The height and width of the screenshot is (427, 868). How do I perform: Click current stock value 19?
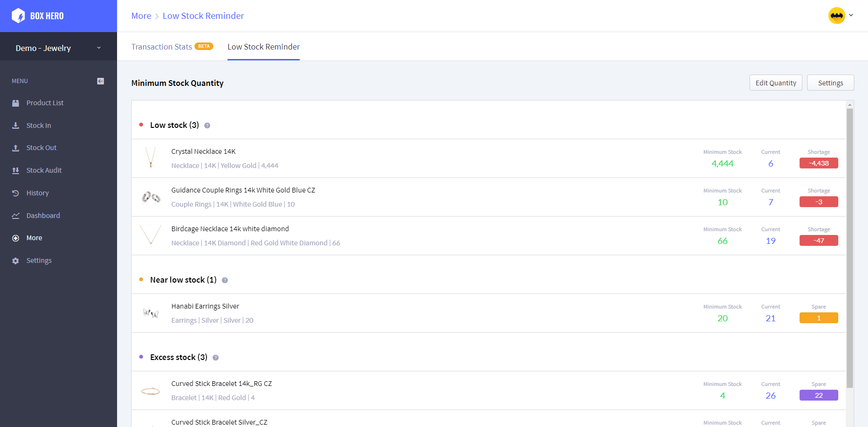pos(771,241)
